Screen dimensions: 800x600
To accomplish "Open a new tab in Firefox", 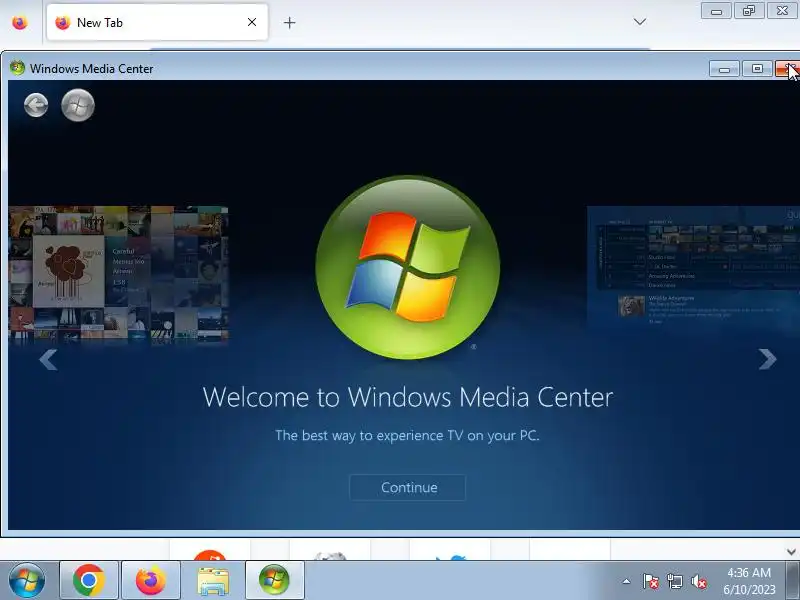I will [289, 22].
